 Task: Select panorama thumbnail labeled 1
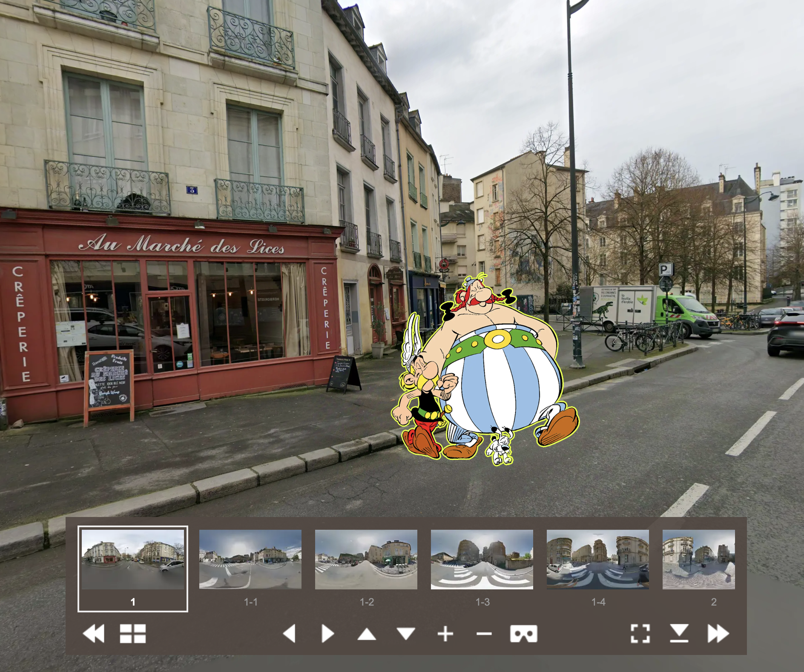click(133, 569)
